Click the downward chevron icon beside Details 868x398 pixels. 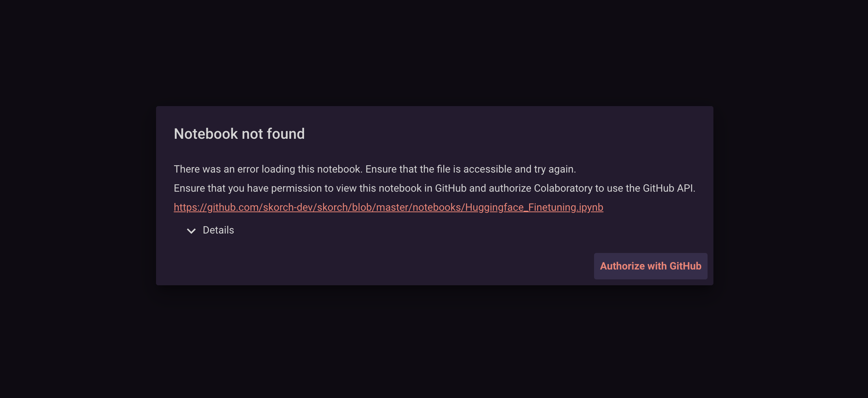tap(191, 231)
